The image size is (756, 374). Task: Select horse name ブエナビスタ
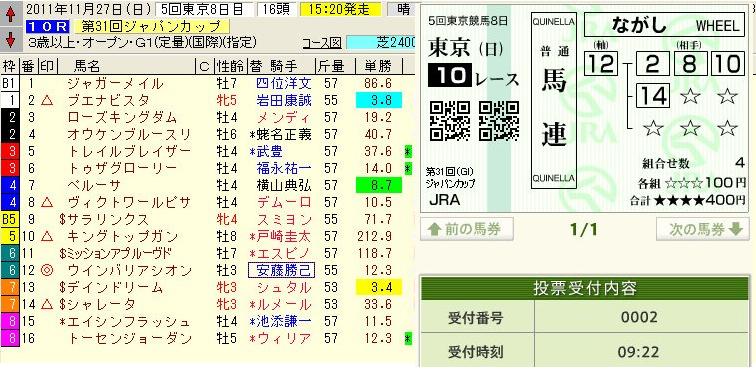[108, 101]
